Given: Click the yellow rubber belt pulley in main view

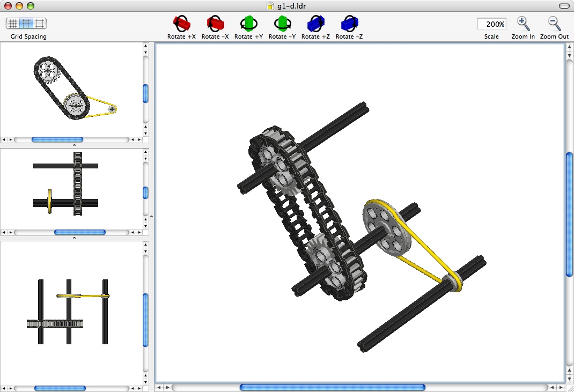Looking at the screenshot, I should click(x=387, y=228).
